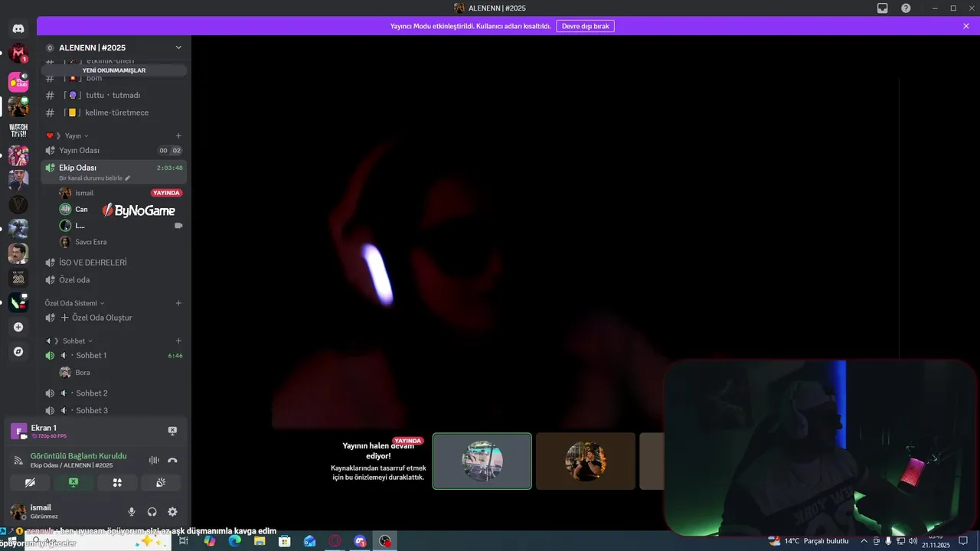Create channel in Özel Oda Sistemi category

tap(178, 303)
